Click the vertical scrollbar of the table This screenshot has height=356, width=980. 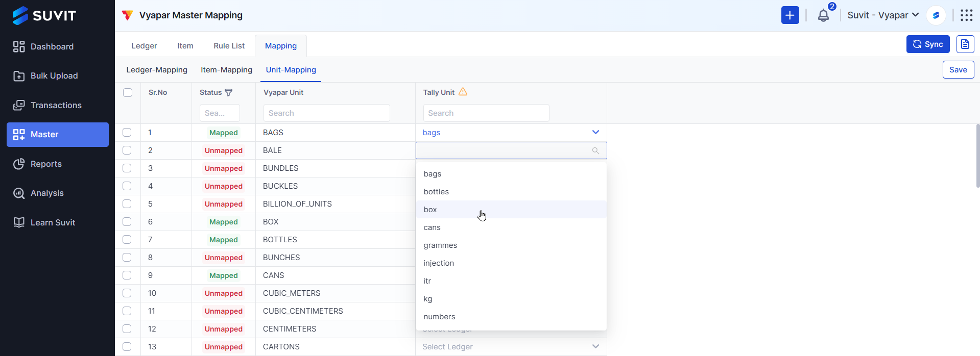pos(978,156)
